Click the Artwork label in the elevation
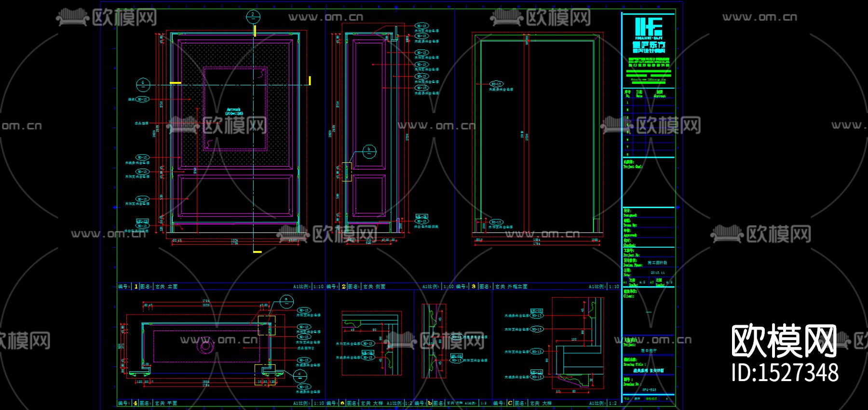The height and width of the screenshot is (410, 868). (x=234, y=111)
